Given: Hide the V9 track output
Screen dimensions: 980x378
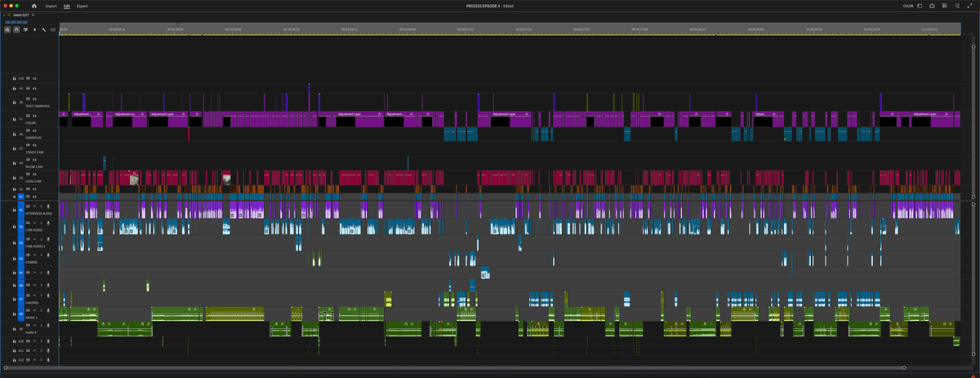Looking at the screenshot, I should coord(34,88).
